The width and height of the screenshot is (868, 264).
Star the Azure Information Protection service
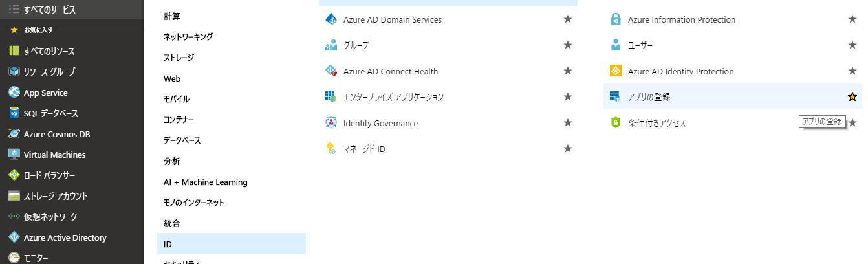tap(852, 19)
